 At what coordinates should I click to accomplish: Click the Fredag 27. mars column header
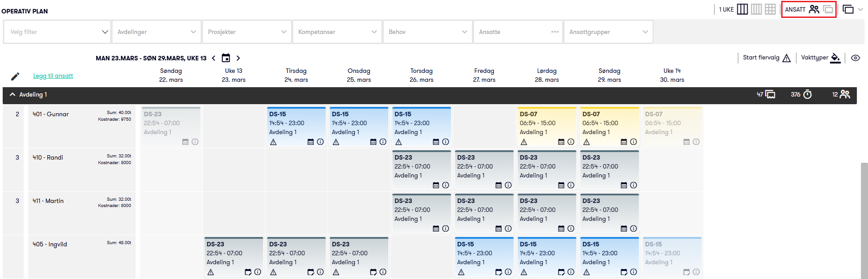click(484, 75)
